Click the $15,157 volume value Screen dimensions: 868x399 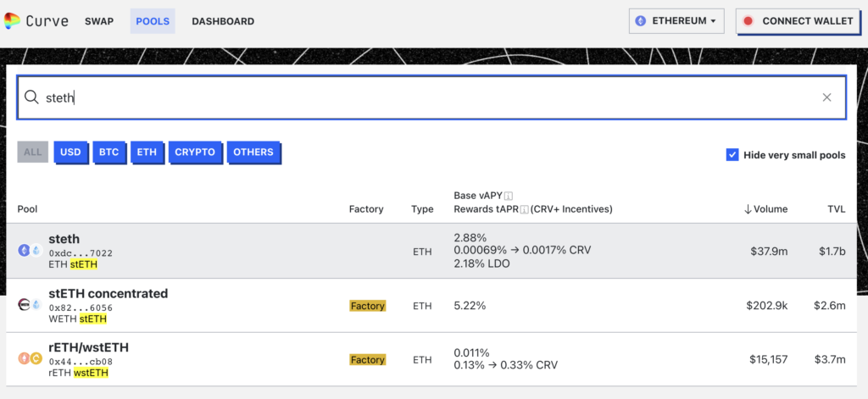pos(769,359)
